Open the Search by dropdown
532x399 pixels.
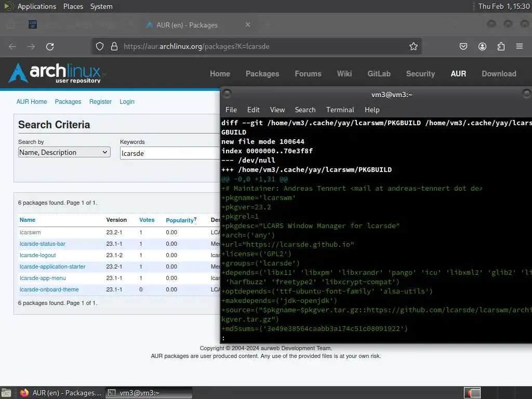(x=64, y=152)
